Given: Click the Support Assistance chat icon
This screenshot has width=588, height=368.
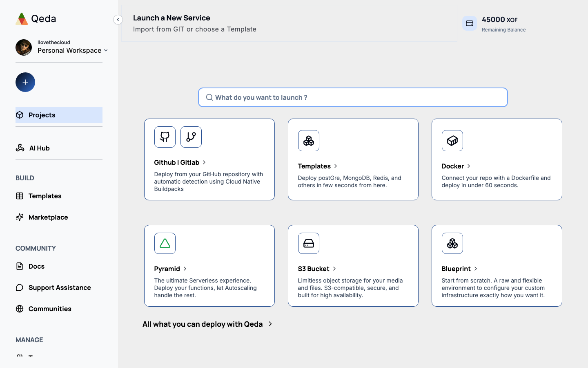Looking at the screenshot, I should pos(20,287).
